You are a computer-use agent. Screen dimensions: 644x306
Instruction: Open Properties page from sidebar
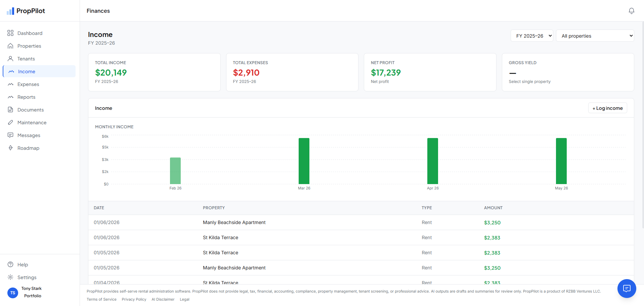[39, 46]
